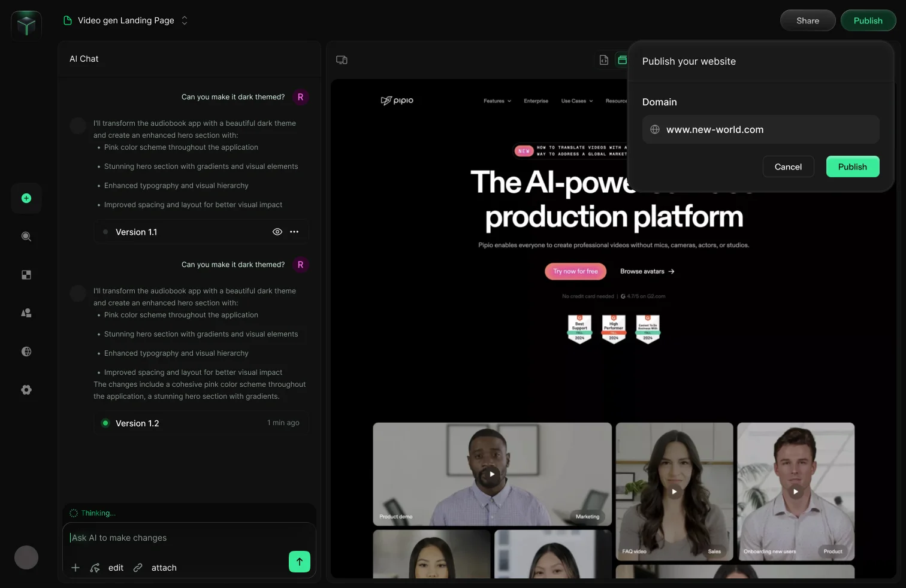Viewport: 906px width, 588px height.
Task: Open the globe icon in the sidebar
Action: coord(26,351)
